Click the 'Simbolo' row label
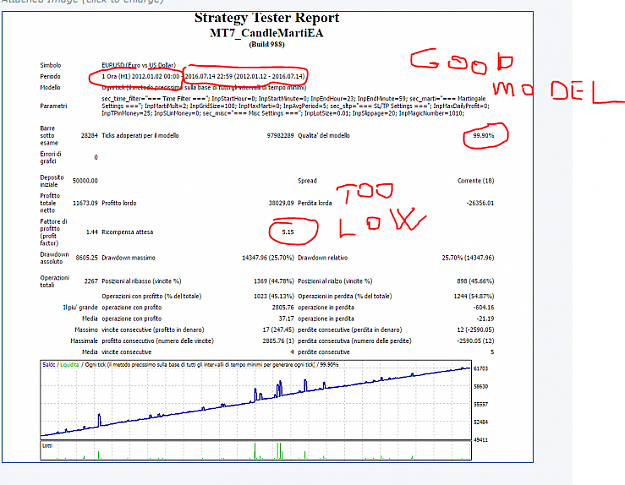Screen dimensions: 625x485 [51, 65]
